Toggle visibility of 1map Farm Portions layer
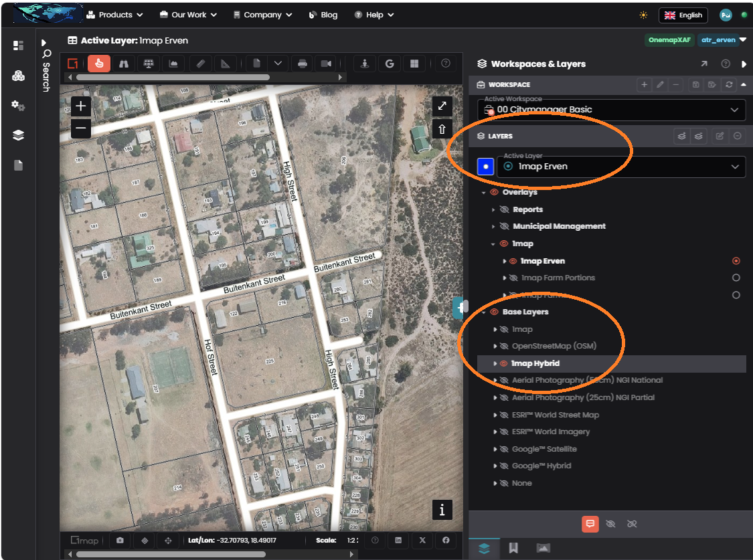The width and height of the screenshot is (753, 560). [513, 278]
